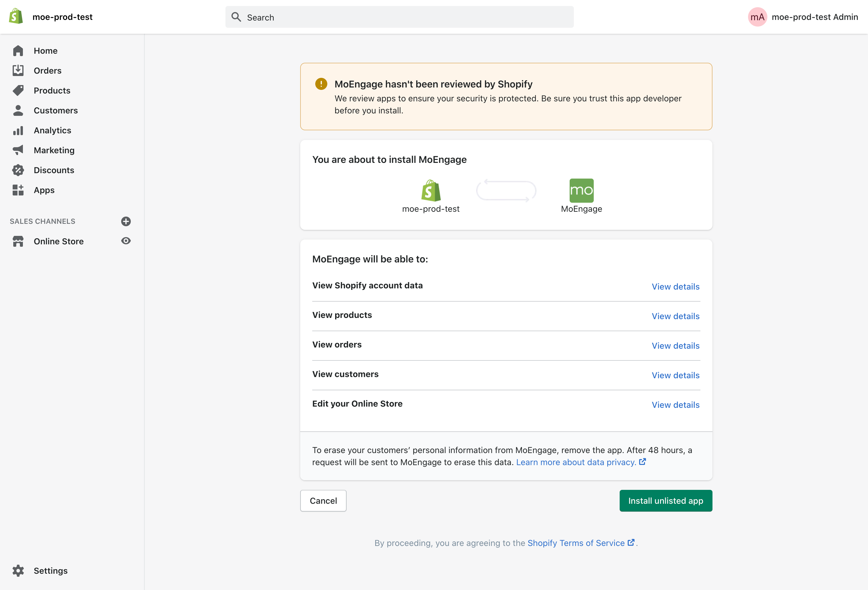Click external link icon after Terms of Service

[631, 543]
